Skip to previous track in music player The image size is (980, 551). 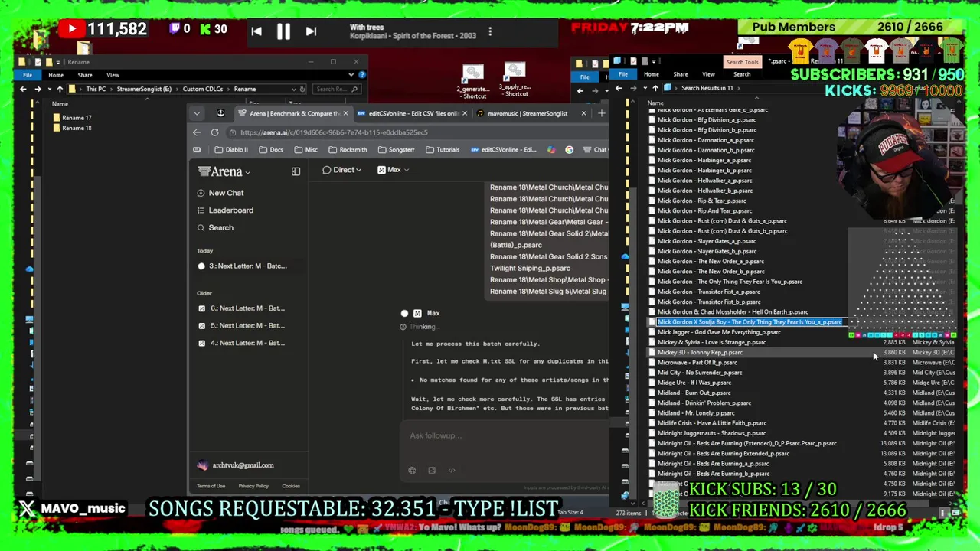pyautogui.click(x=256, y=31)
